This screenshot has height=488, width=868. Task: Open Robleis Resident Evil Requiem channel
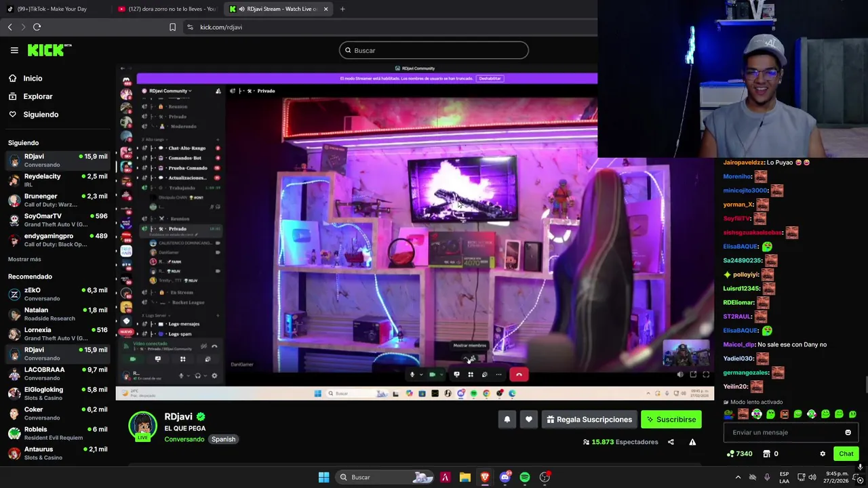tap(58, 433)
